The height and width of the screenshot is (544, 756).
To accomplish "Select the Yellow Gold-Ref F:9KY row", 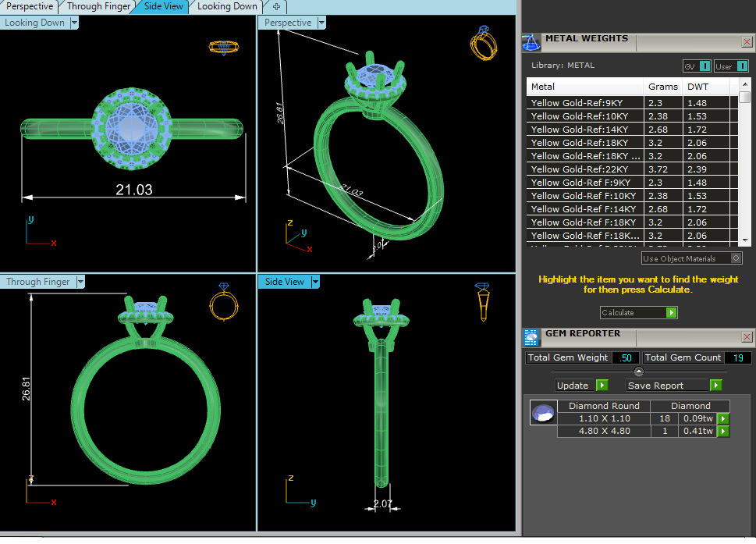I will tap(632, 183).
